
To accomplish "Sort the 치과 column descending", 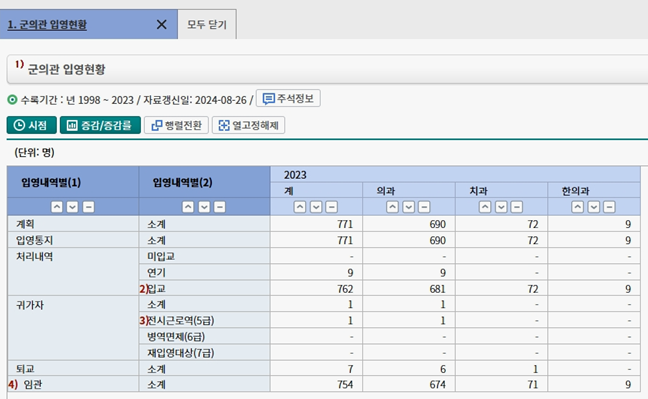I will [x=501, y=207].
